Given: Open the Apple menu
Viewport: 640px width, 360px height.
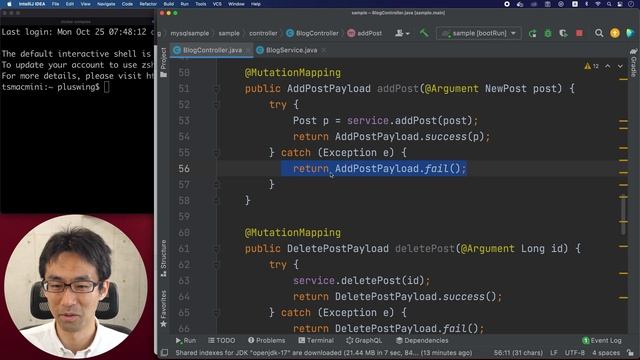Looking at the screenshot, I should click(x=9, y=4).
